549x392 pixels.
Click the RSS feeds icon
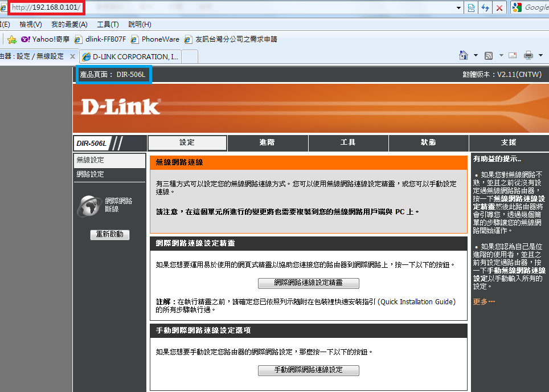tap(489, 55)
